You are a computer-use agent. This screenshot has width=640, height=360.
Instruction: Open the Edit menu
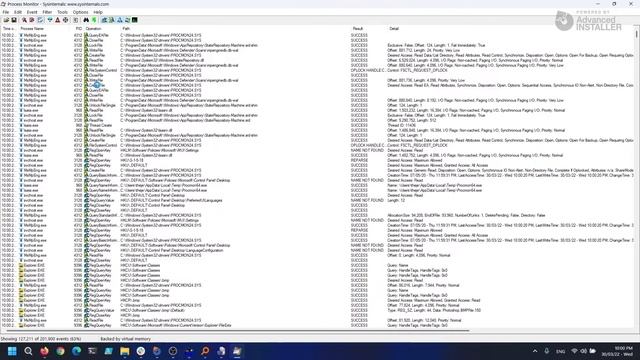[x=18, y=12]
